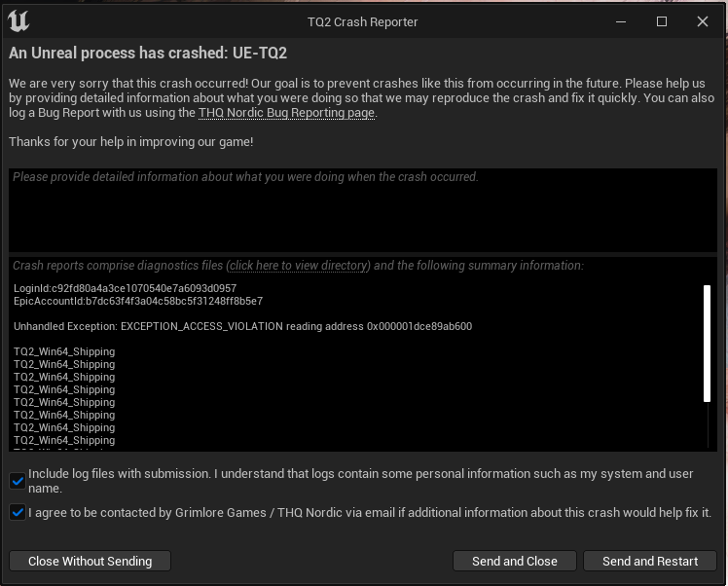
Task: Open the THQ Nordic Bug Reporting page
Action: tap(286, 113)
